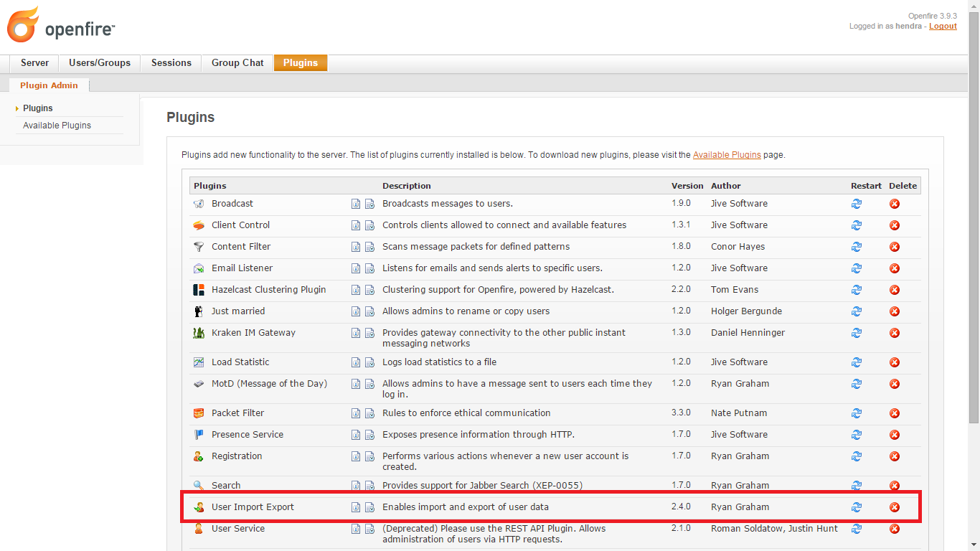Delete the Kraken IM Gateway plugin

895,333
